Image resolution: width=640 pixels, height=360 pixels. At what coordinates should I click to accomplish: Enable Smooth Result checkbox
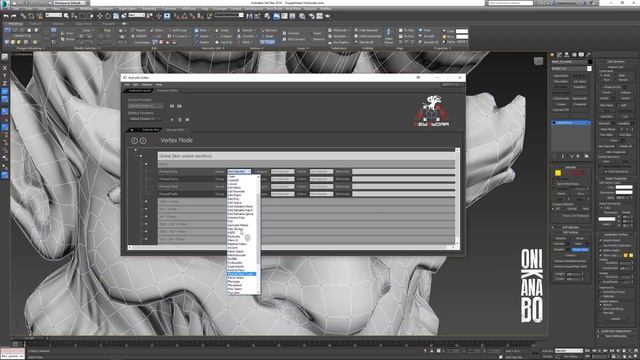click(601, 240)
